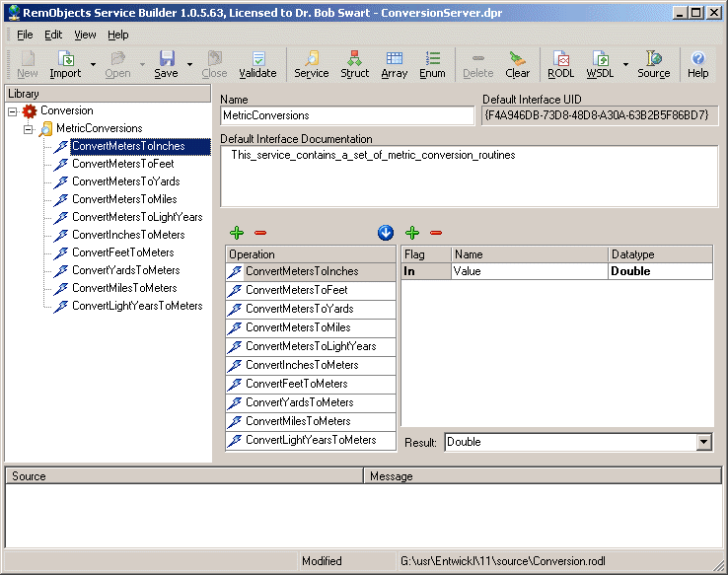Select ConvertInchesToMeters in the library tree

click(x=128, y=235)
